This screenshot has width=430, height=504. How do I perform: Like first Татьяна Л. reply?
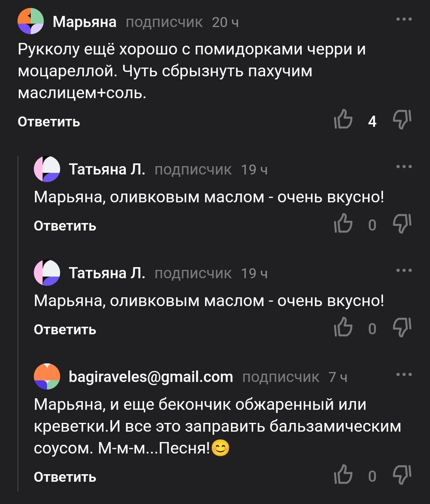tap(343, 225)
